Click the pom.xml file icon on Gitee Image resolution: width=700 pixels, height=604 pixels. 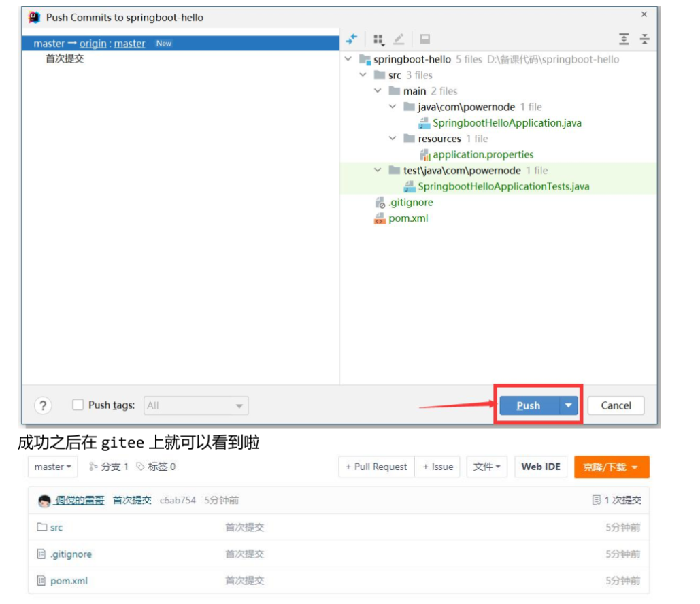click(41, 580)
